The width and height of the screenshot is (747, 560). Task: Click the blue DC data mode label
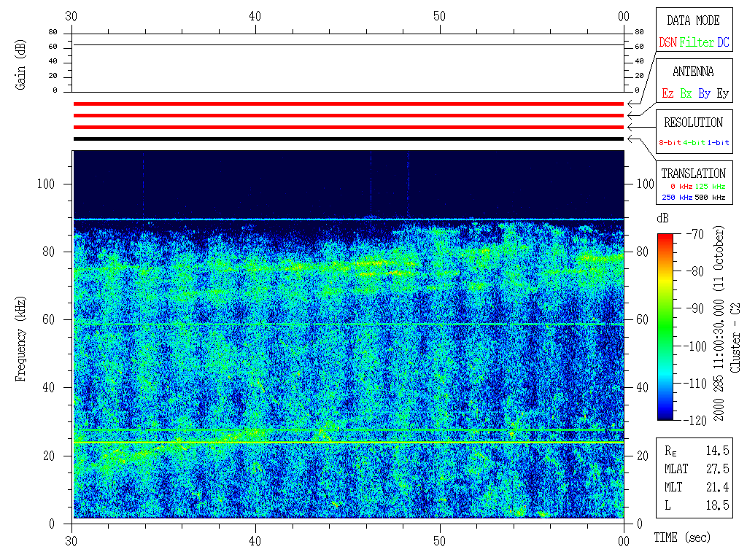click(723, 43)
